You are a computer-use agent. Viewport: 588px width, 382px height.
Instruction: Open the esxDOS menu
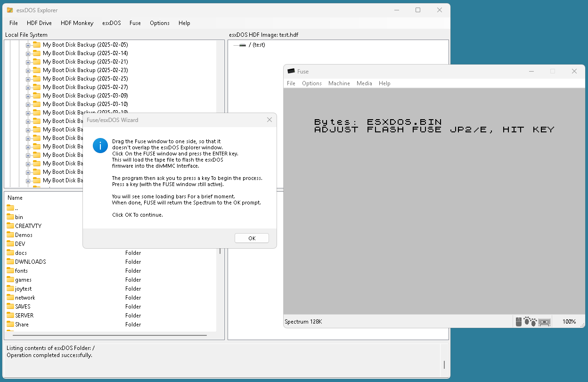point(112,23)
